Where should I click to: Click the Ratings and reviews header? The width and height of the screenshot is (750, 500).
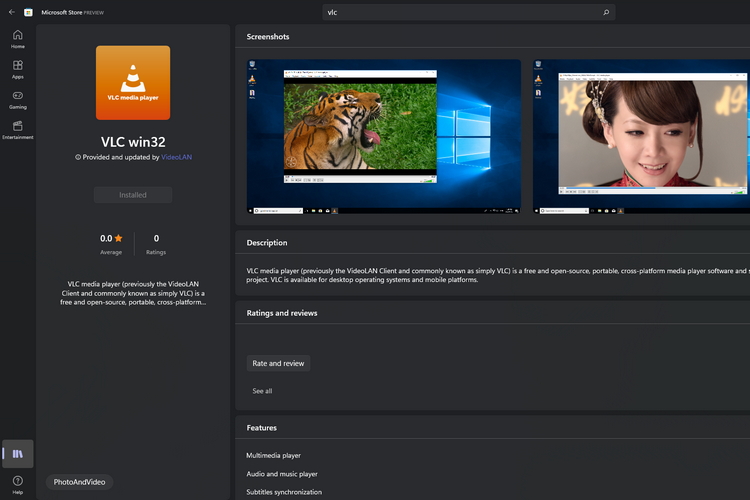coord(282,313)
